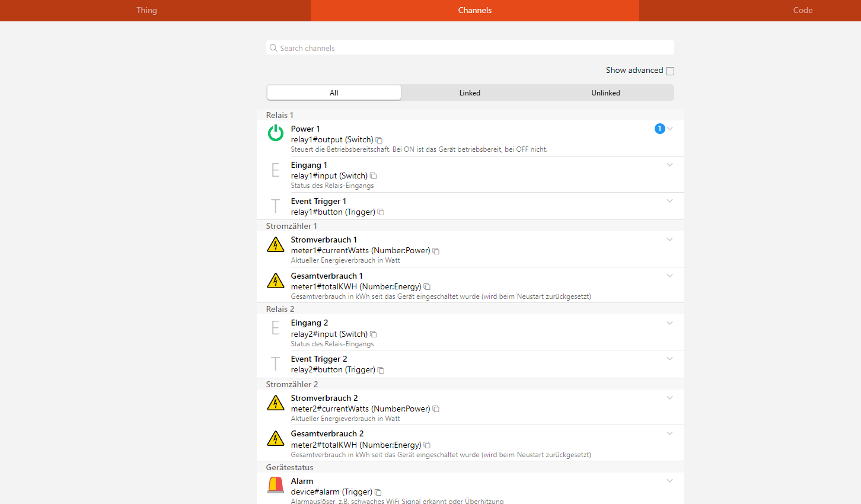
Task: Expand the Power 1 channel chevron
Action: point(670,129)
